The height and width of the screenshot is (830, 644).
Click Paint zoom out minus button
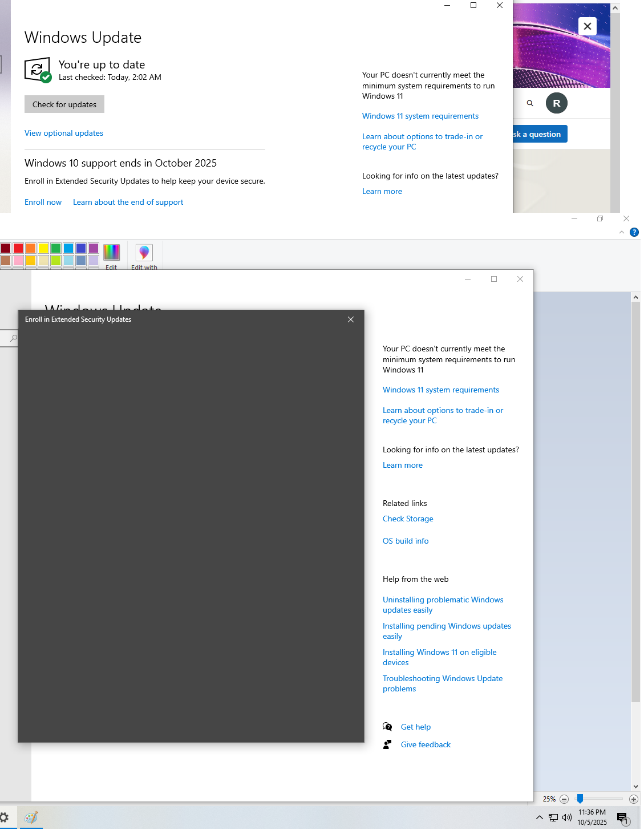[564, 799]
